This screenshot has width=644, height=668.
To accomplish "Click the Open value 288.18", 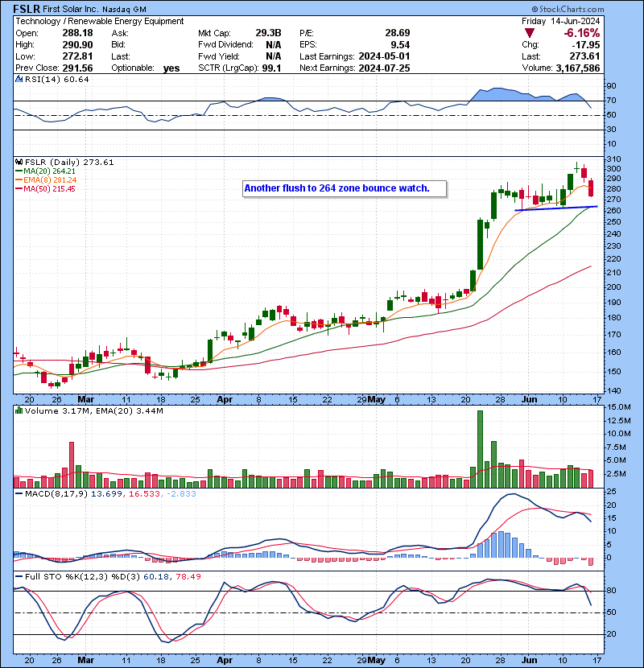I will (x=77, y=33).
